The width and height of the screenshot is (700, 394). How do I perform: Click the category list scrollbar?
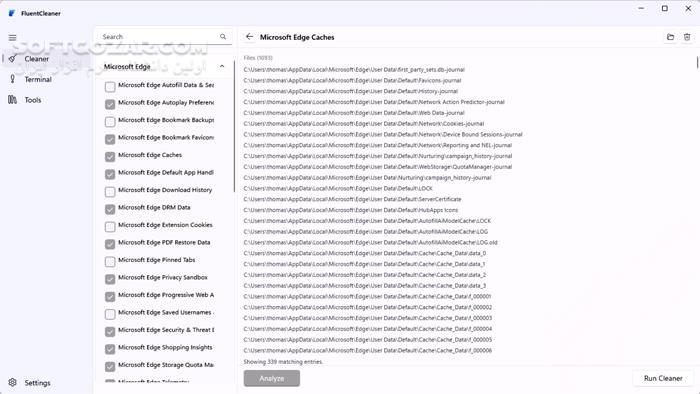pyautogui.click(x=234, y=126)
